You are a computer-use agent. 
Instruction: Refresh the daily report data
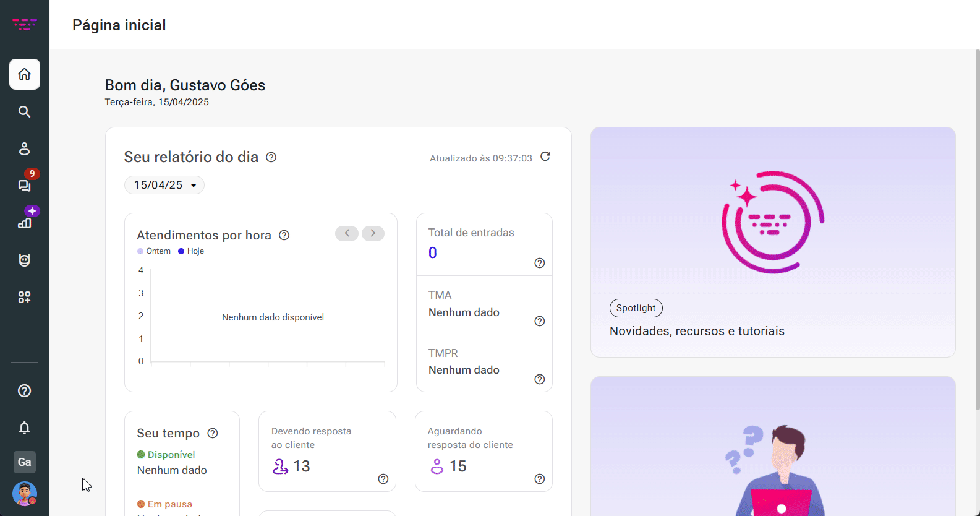[x=545, y=157]
